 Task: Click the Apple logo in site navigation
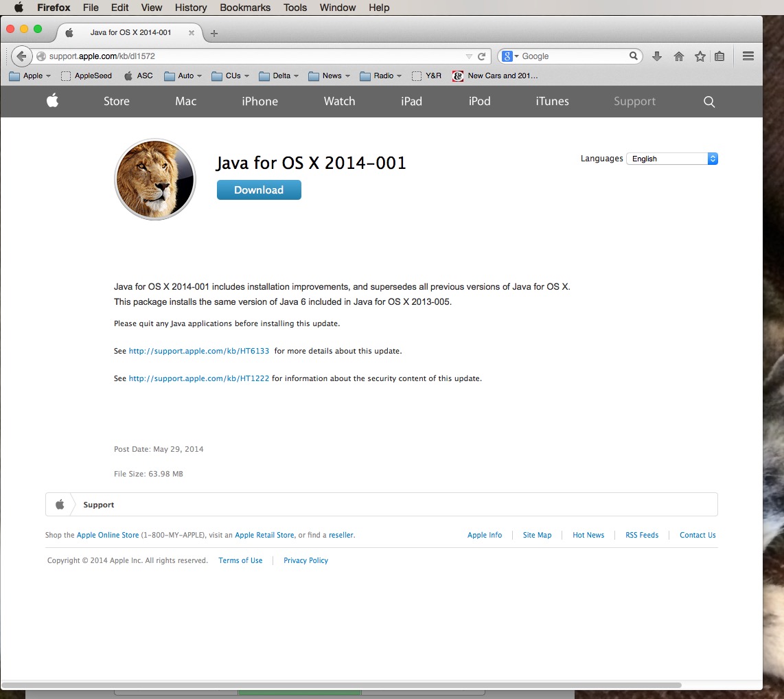[52, 100]
